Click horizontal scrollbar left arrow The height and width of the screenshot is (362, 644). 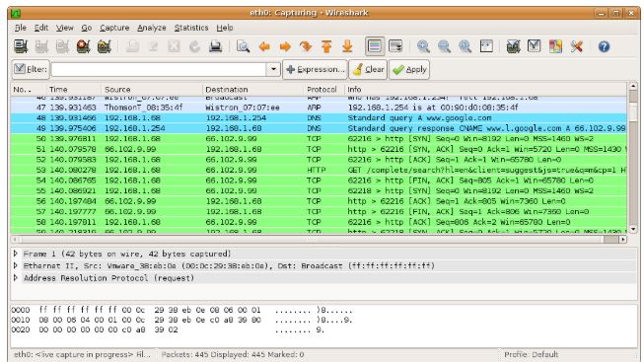[15, 239]
